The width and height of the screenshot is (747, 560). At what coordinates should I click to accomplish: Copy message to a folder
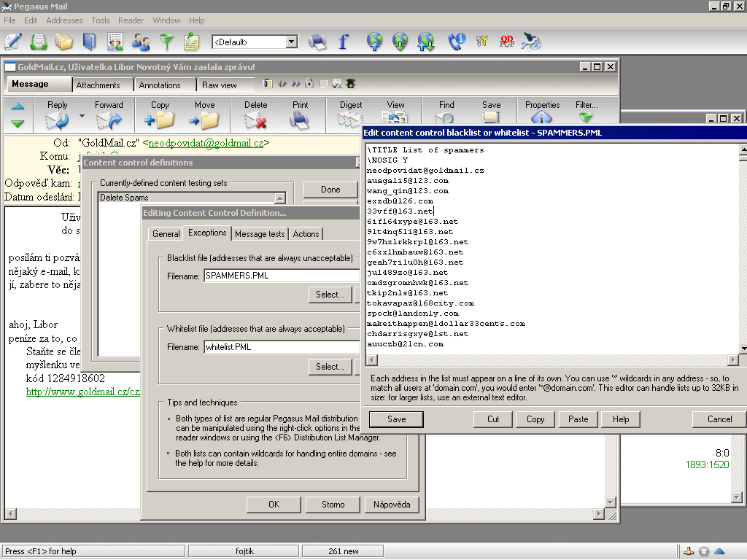pyautogui.click(x=160, y=114)
